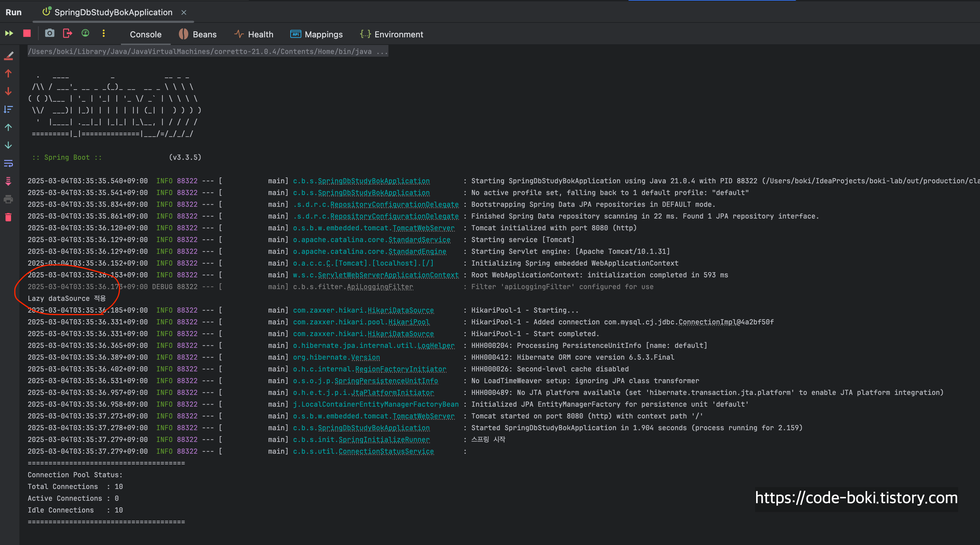Expand the folded java command line

point(382,52)
